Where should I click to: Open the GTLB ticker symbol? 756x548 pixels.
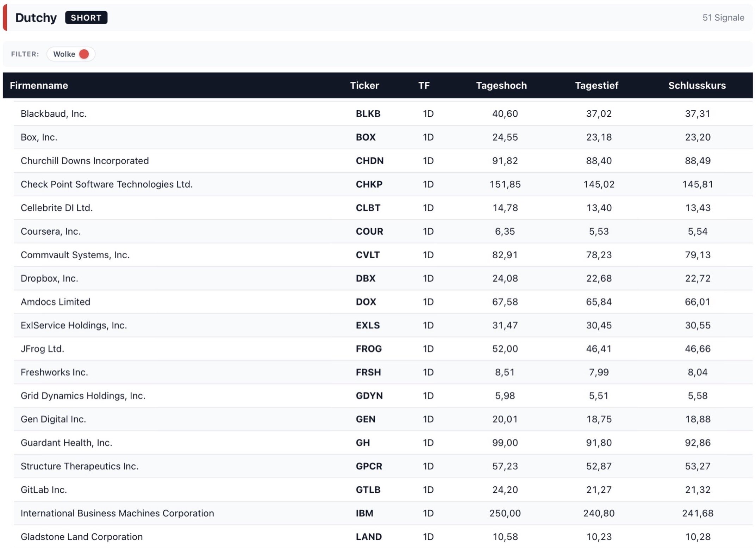point(368,489)
